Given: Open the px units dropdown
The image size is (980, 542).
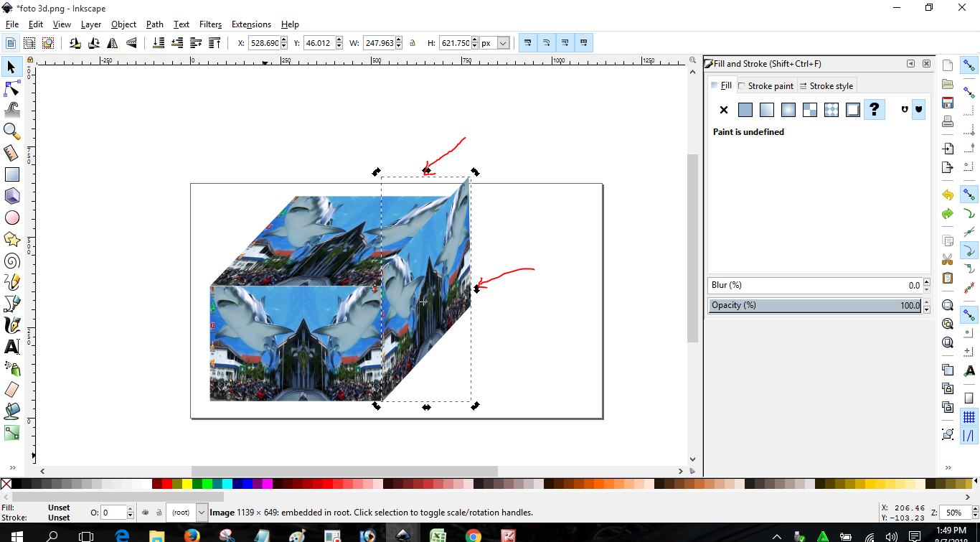Looking at the screenshot, I should click(503, 43).
